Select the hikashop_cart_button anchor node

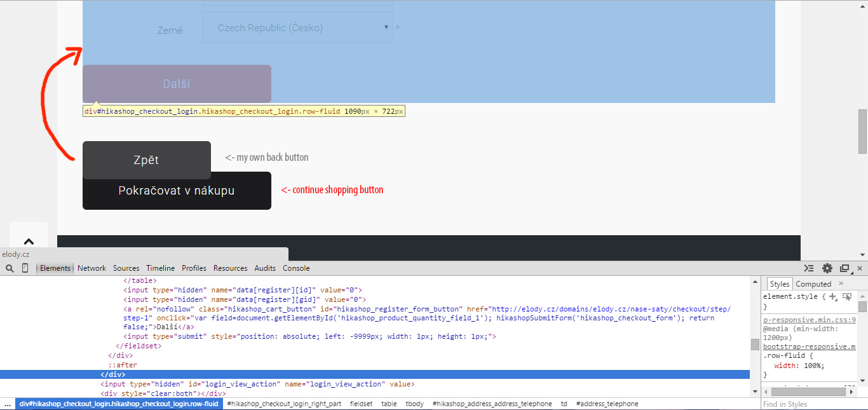[427, 318]
